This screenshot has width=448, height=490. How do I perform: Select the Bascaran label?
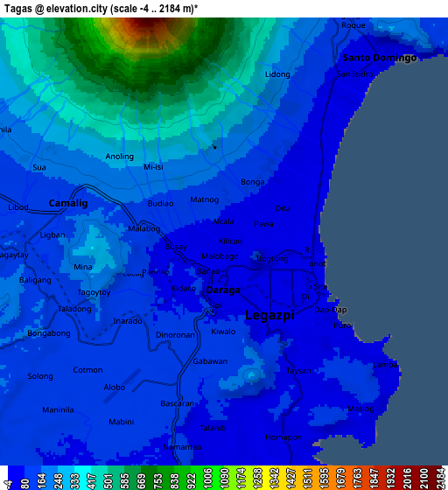tap(177, 403)
